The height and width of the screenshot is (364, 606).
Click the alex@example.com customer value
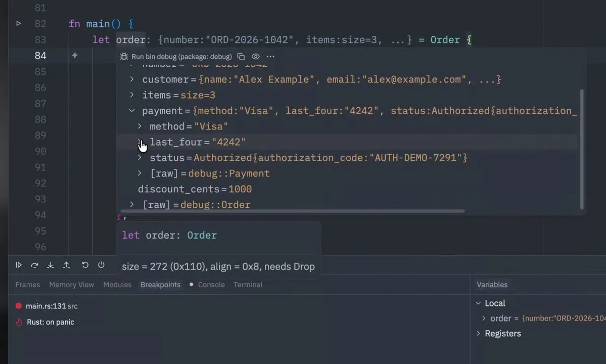414,79
